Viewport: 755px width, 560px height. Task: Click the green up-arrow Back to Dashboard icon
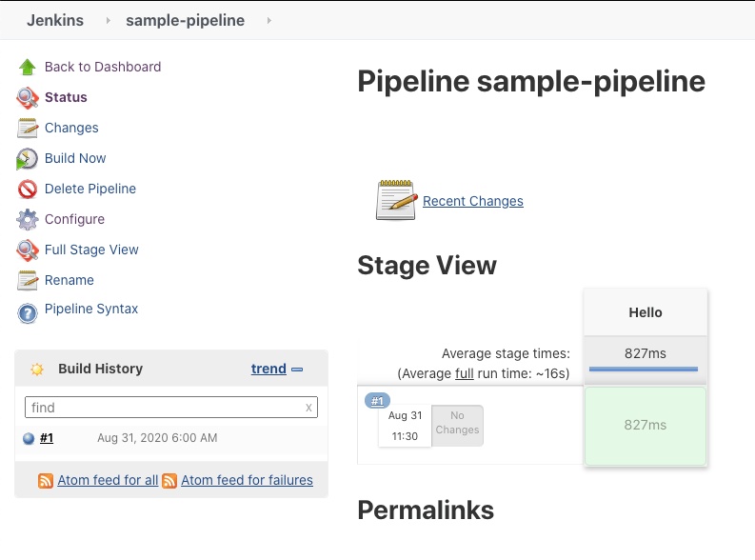coord(28,67)
